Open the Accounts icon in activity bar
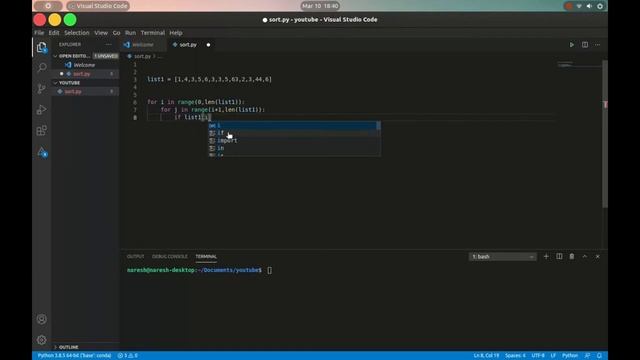 coord(41,319)
